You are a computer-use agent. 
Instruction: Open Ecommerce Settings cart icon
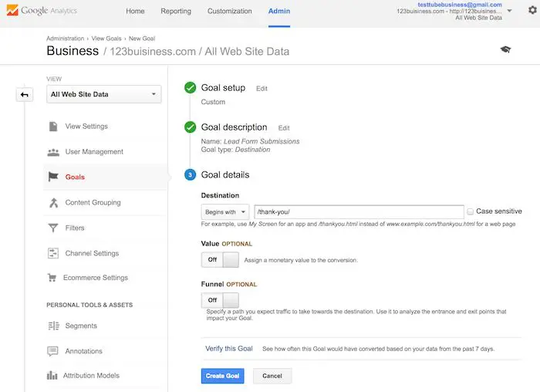(x=53, y=278)
